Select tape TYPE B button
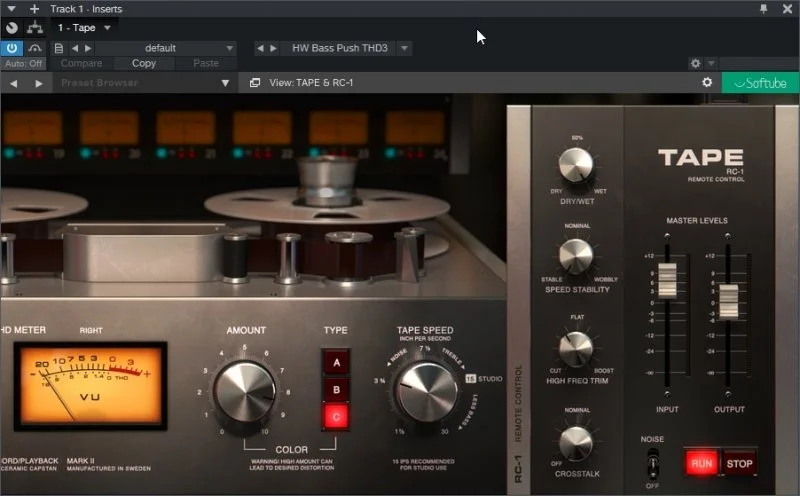 336,390
